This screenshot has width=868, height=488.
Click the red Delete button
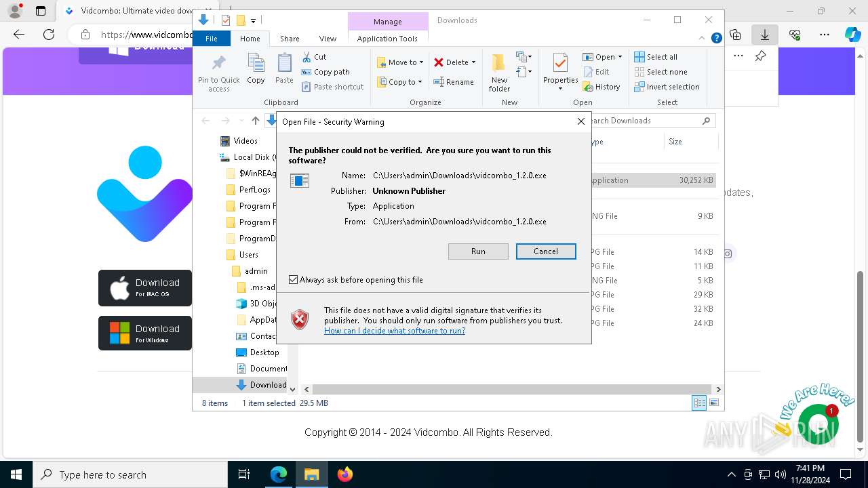point(451,62)
